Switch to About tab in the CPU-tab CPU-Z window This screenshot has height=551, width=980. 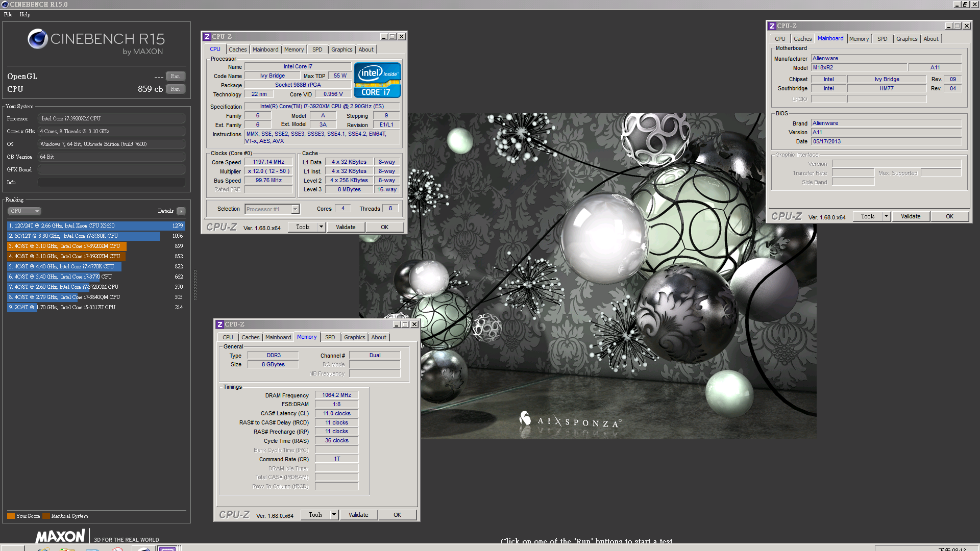[x=366, y=49]
